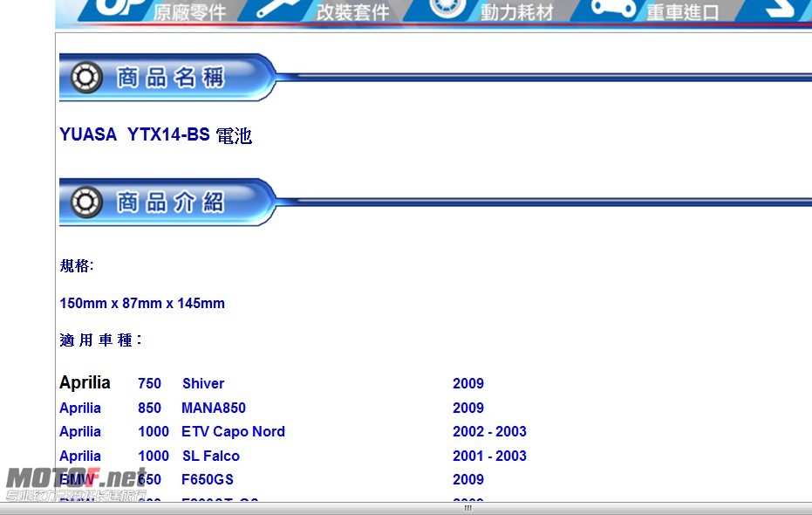Click the 適用車種: label
This screenshot has height=515, width=812.
coord(100,340)
